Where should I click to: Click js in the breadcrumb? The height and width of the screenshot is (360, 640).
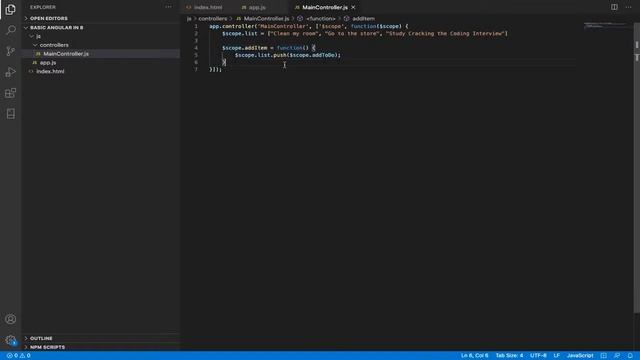[x=189, y=19]
